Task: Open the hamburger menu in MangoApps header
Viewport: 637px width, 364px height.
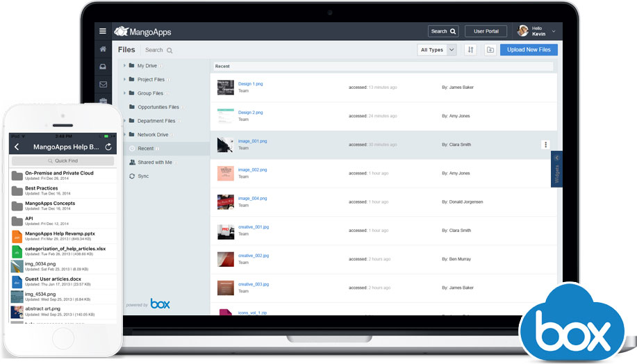Action: tap(103, 31)
